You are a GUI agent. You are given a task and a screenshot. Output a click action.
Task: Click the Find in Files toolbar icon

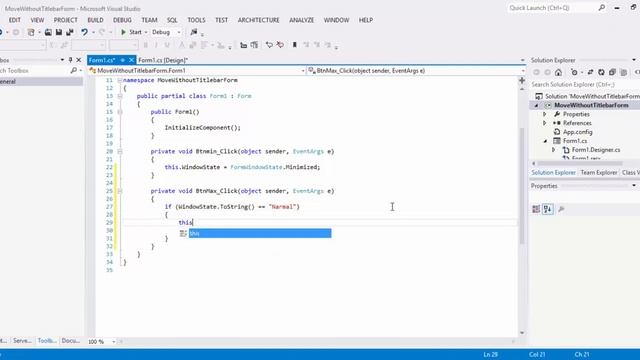point(194,32)
